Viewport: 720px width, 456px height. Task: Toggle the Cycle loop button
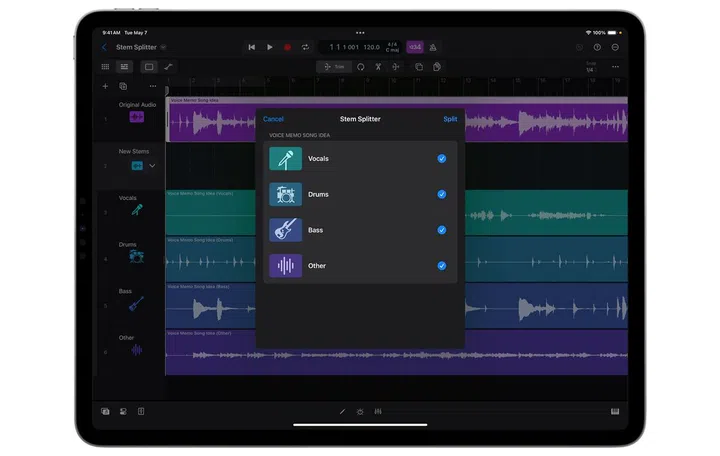pos(306,47)
